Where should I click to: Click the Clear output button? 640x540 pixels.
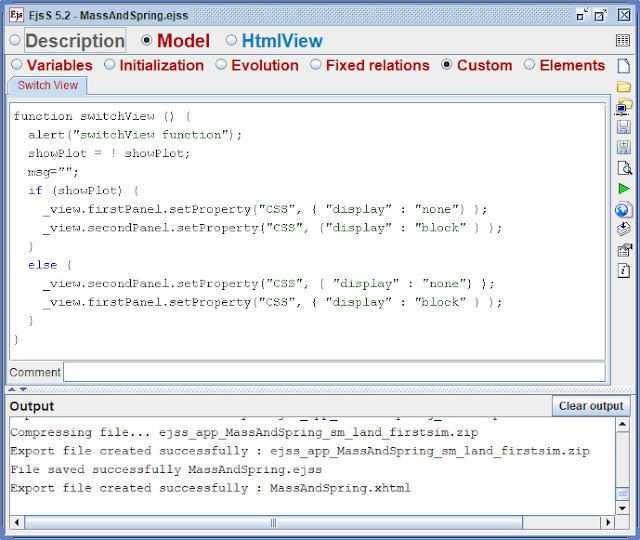(591, 406)
